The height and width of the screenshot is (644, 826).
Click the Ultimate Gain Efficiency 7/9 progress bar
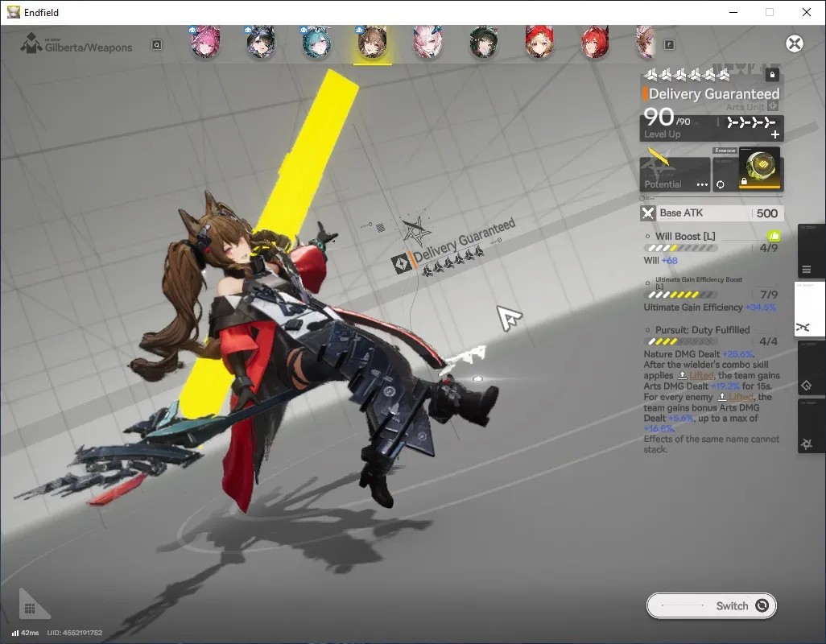[x=680, y=295]
